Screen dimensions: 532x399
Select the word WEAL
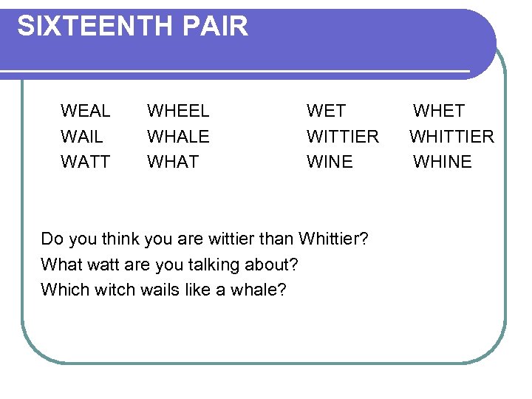[x=85, y=112]
